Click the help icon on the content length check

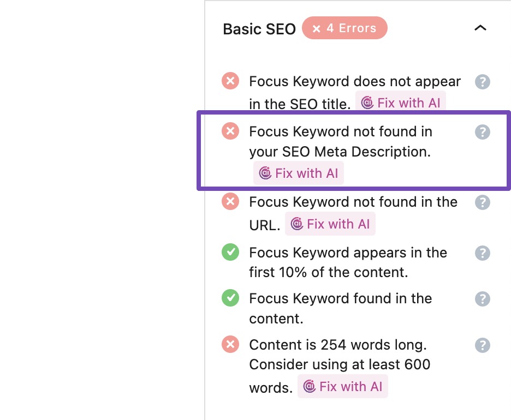coord(482,345)
